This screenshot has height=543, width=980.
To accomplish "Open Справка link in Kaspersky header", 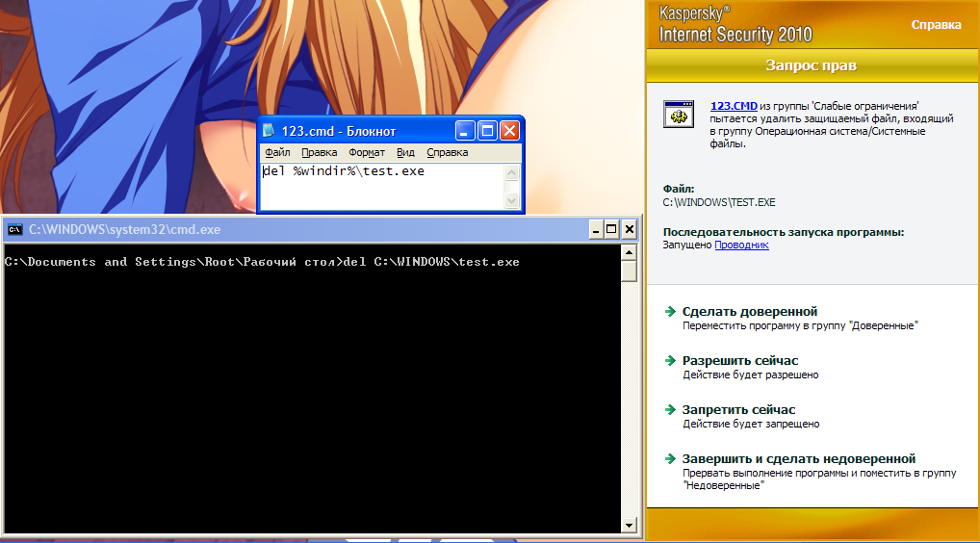I will coord(936,25).
